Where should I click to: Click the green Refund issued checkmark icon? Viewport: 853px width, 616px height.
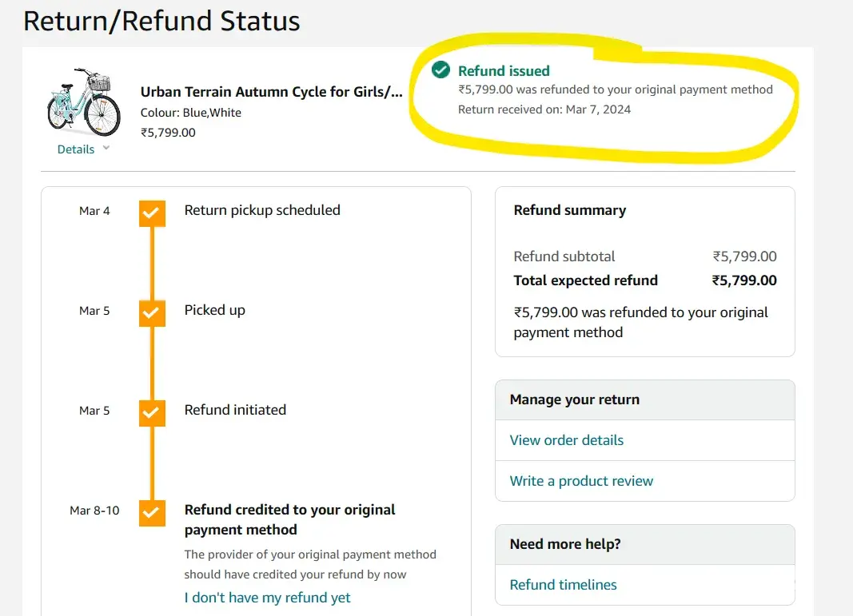point(440,70)
